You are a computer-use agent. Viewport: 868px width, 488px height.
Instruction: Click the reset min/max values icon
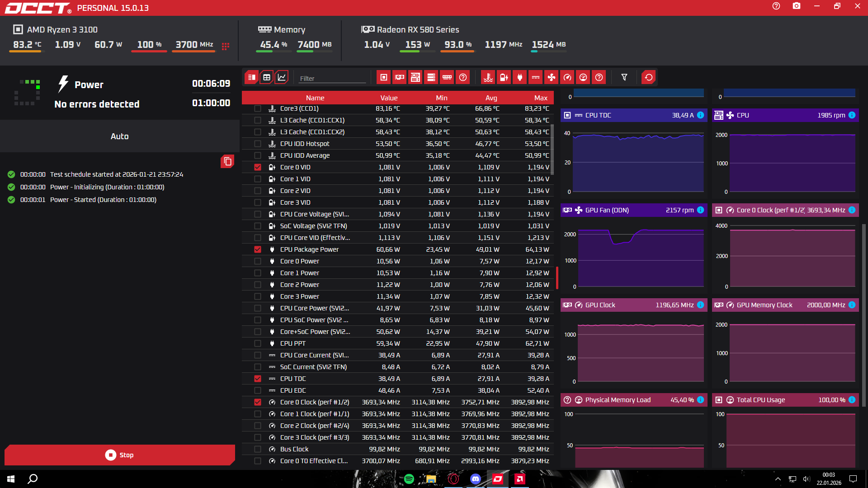649,77
